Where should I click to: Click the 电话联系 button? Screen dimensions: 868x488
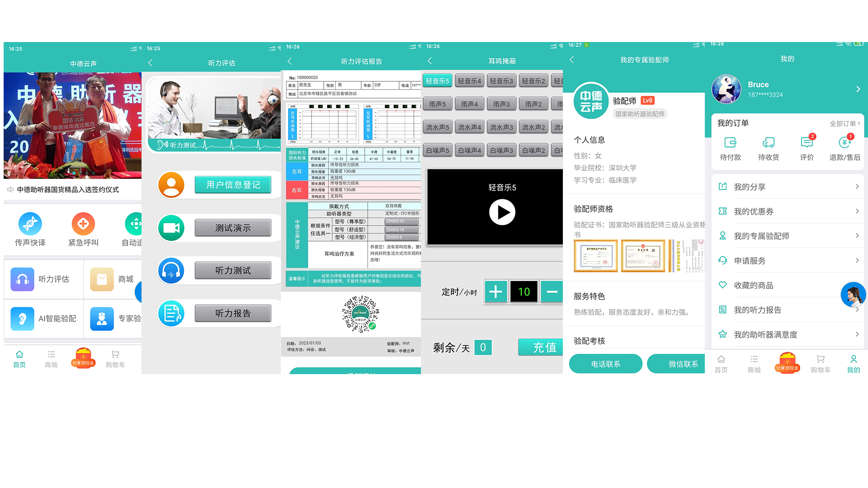[x=606, y=364]
